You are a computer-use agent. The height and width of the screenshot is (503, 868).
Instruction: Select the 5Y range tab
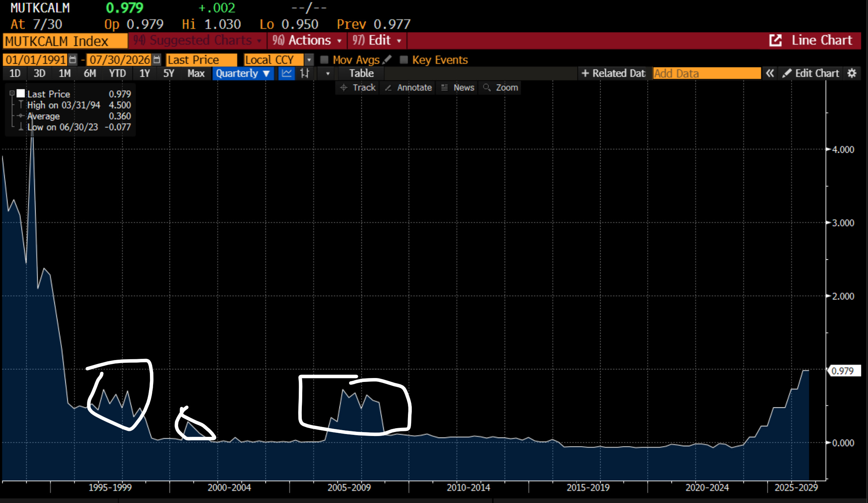[169, 73]
